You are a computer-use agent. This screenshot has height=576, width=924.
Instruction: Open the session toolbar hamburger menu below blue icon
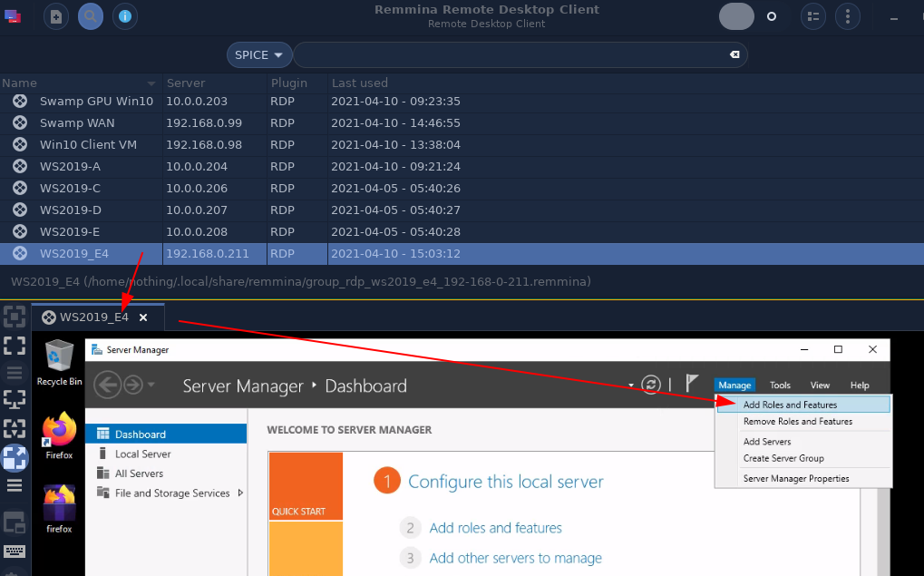coord(15,485)
